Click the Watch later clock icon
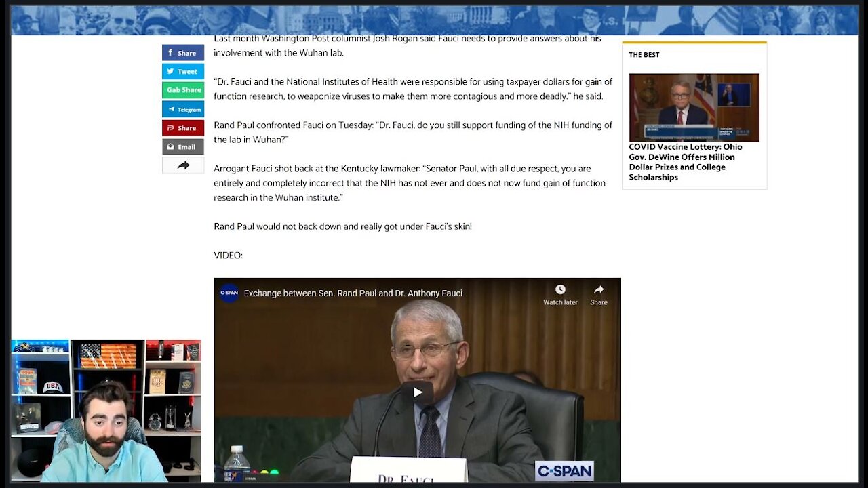The image size is (868, 488). click(x=560, y=290)
